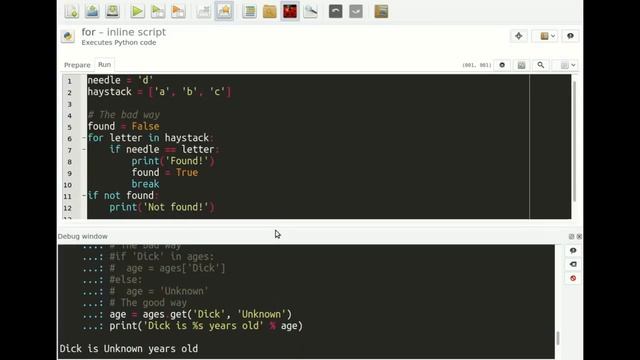This screenshot has width=640, height=360.
Task: Click the print('Dick is %s years old') console line
Action: coord(206,326)
